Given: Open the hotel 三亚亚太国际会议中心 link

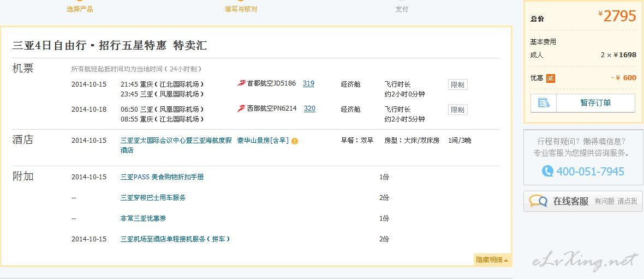Looking at the screenshot, I should [x=176, y=141].
